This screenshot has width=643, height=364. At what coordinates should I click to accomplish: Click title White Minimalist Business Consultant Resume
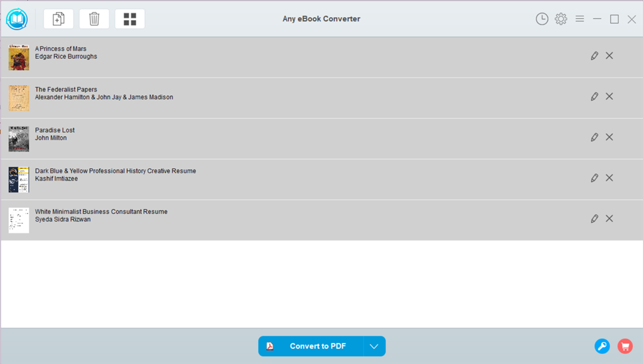pyautogui.click(x=101, y=211)
